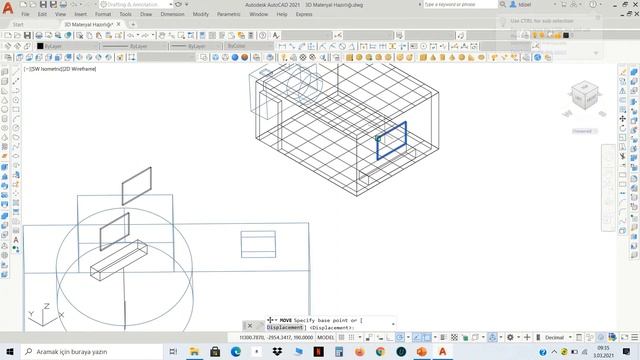Click the Plot printer icon in Standard toolbar

[39, 36]
